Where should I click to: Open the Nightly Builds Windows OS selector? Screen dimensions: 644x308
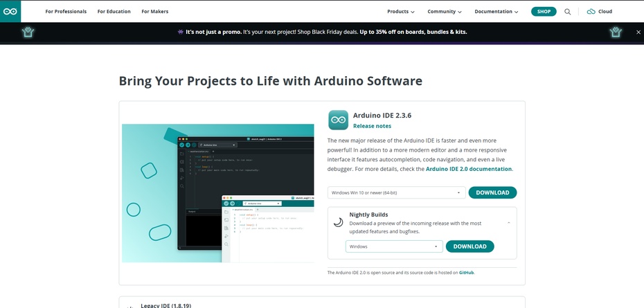pos(394,246)
